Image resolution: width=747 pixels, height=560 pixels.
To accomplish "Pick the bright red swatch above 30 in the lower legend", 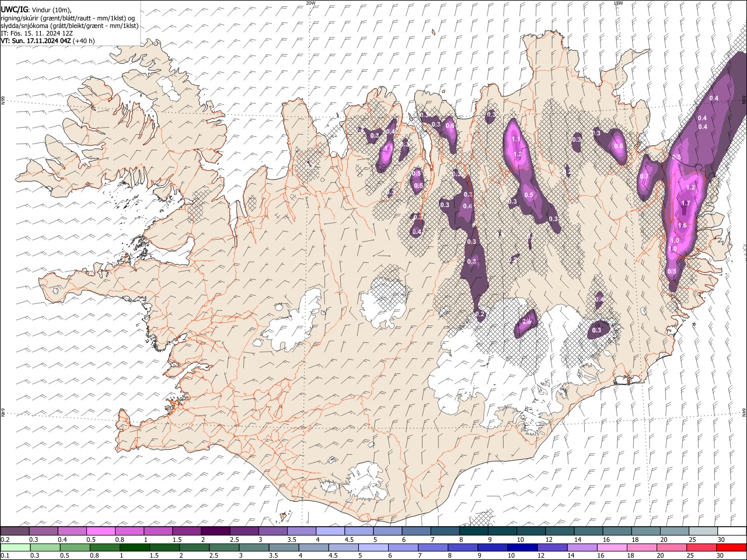I will coord(731,547).
